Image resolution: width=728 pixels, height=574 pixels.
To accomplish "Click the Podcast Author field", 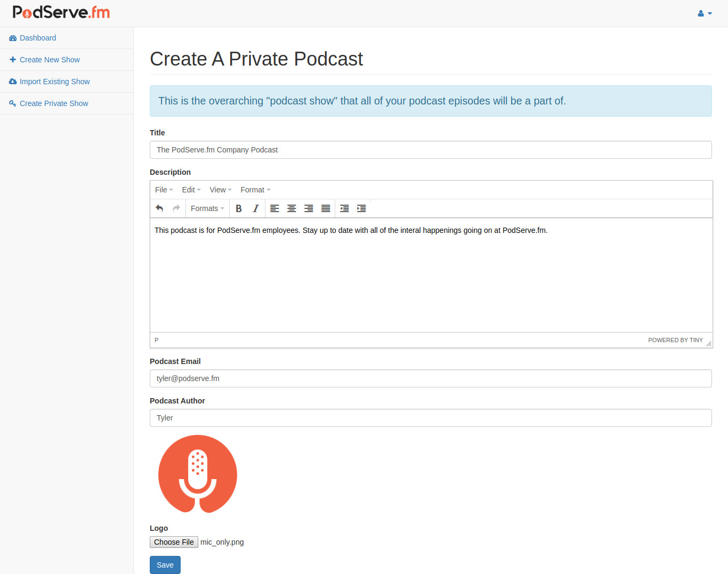I will pos(431,418).
